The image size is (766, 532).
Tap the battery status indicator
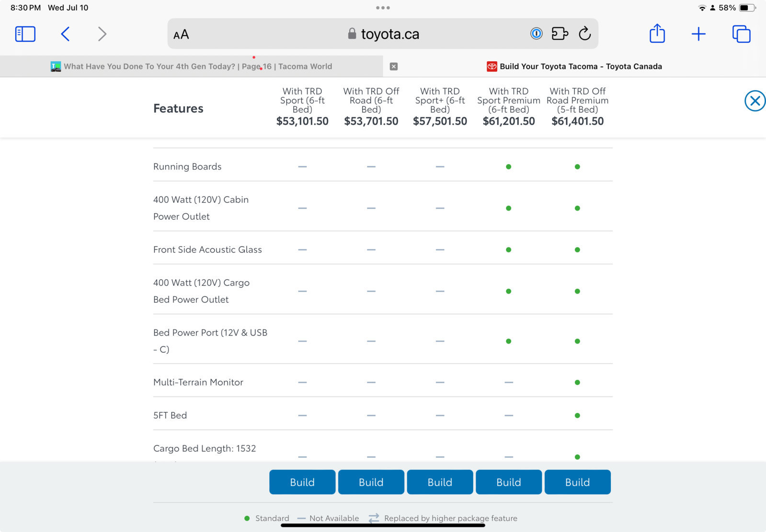click(747, 8)
